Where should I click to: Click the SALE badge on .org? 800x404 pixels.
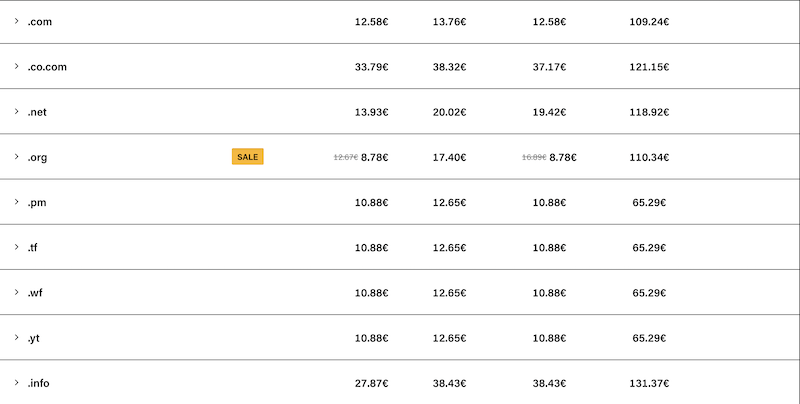coord(248,157)
